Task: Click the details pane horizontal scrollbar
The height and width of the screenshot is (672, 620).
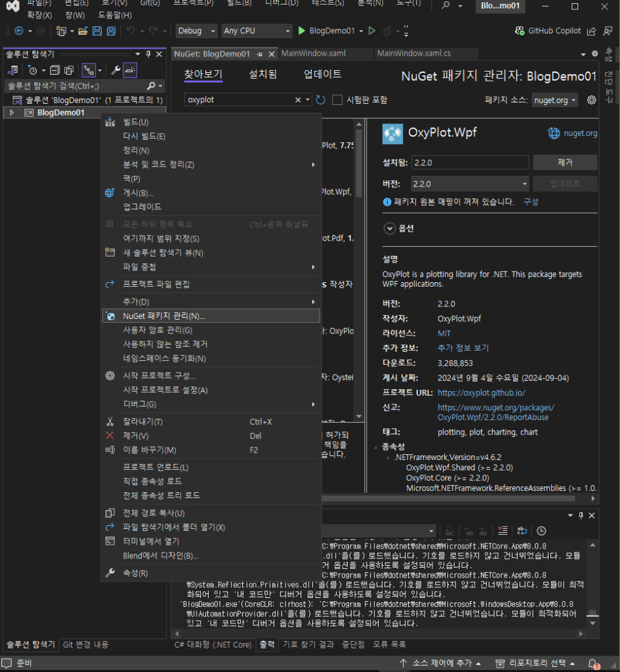Action: coord(448,499)
